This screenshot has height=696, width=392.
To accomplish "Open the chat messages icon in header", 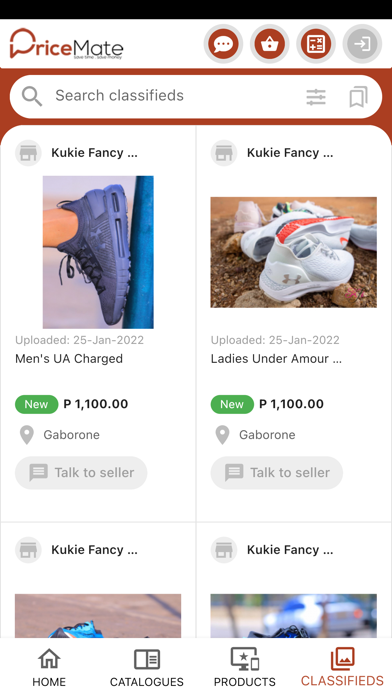I will (x=223, y=44).
